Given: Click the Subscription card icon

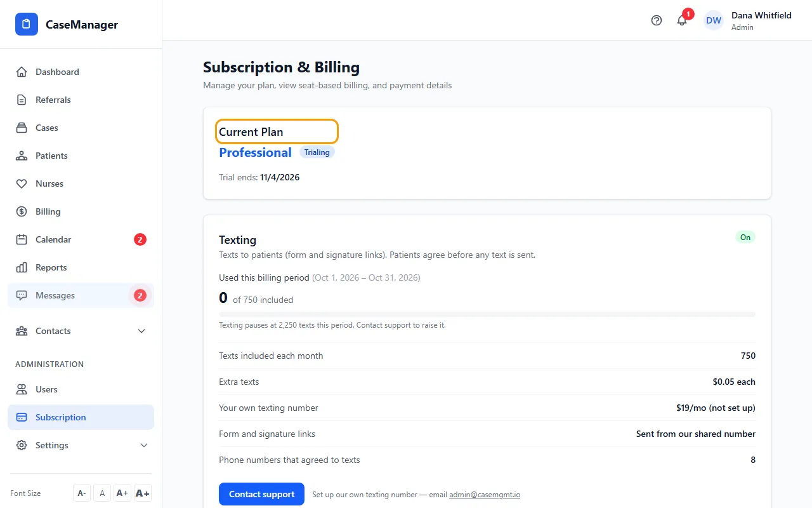Looking at the screenshot, I should 22,417.
